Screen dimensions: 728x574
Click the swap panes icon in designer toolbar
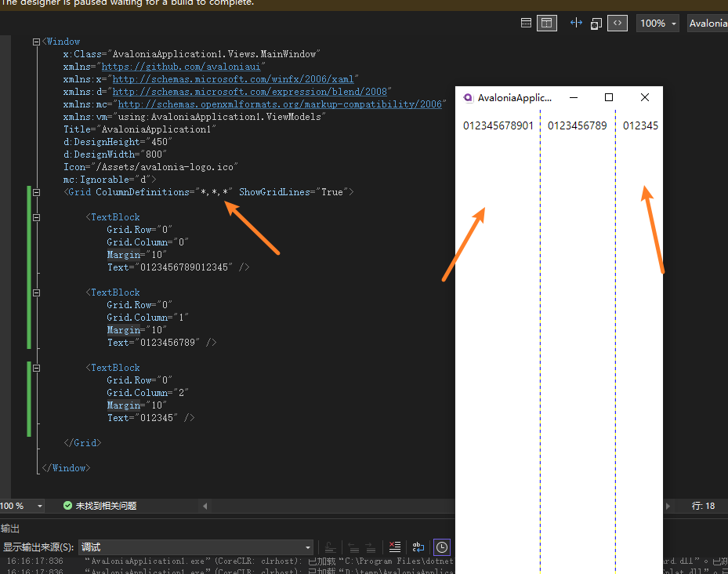click(596, 23)
